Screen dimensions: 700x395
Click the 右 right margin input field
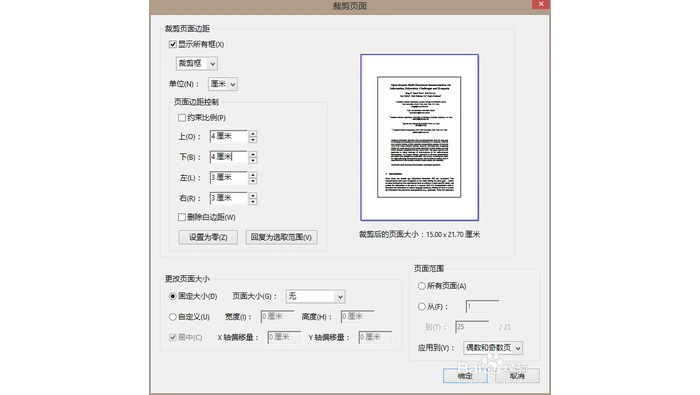pyautogui.click(x=228, y=198)
